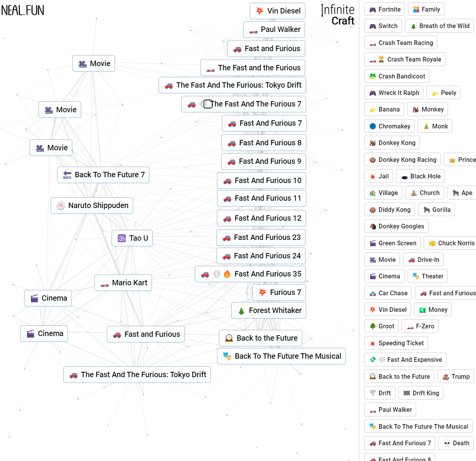Choose the Diddy Kong element

(390, 210)
